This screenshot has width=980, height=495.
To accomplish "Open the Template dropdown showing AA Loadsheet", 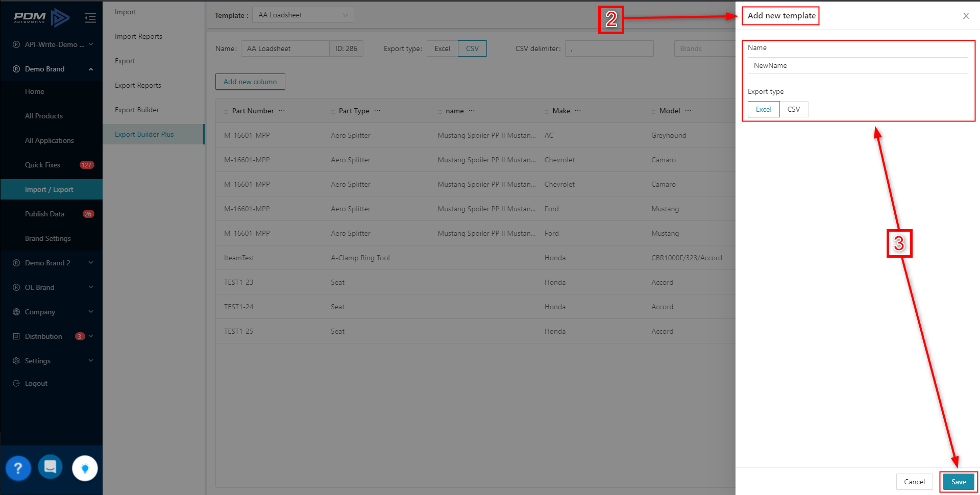I will coord(303,15).
